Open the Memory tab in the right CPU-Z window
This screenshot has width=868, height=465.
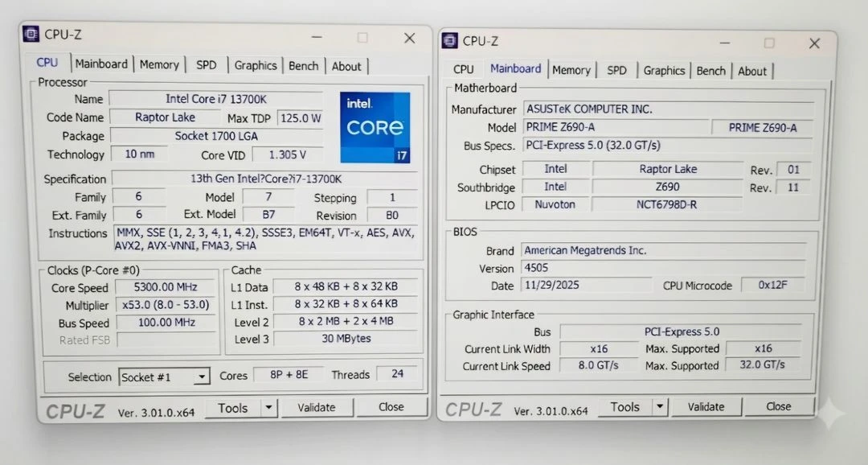coord(571,70)
